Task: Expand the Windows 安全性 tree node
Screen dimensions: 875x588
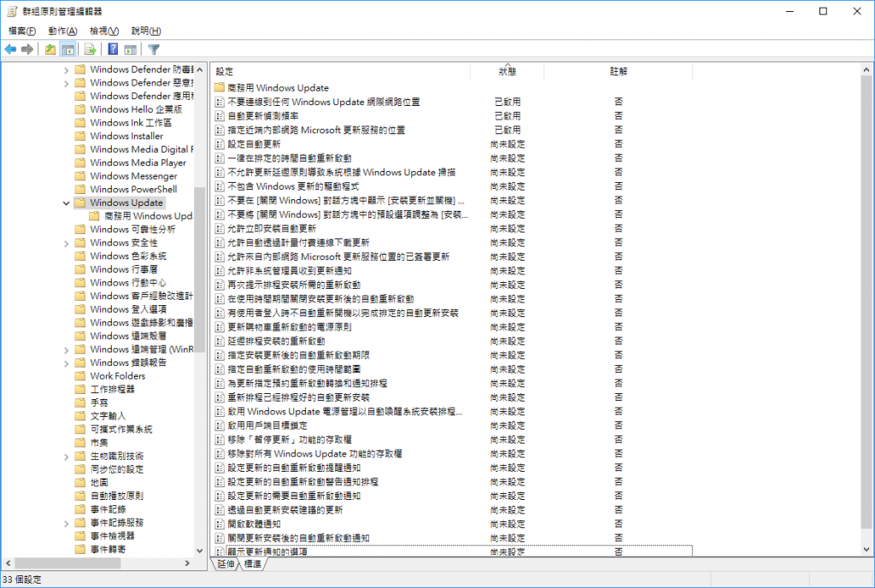Action: coord(67,244)
